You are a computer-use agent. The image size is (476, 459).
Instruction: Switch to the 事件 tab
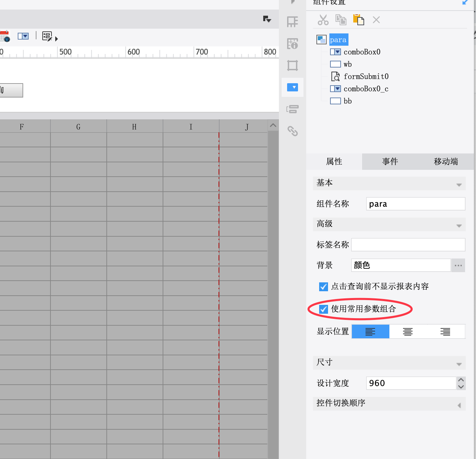tap(390, 161)
